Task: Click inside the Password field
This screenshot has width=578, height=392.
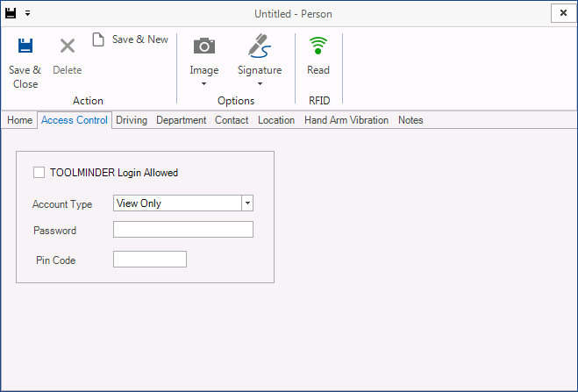Action: tap(183, 230)
